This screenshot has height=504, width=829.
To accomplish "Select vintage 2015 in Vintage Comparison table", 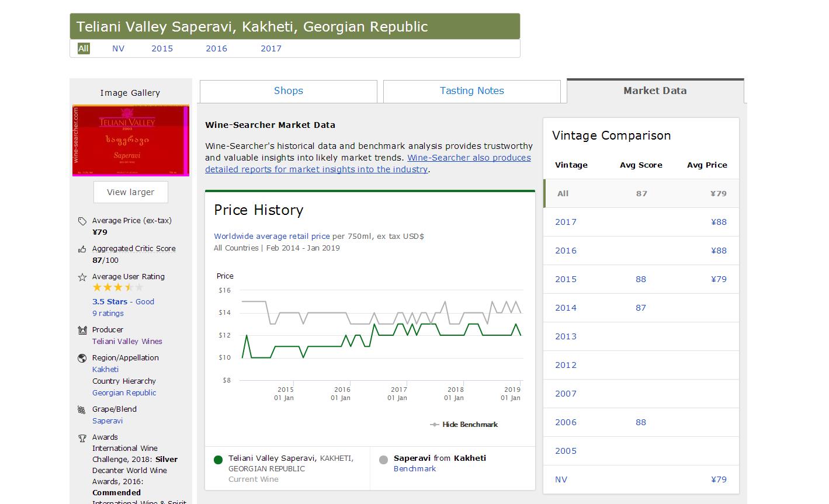I will coord(566,279).
